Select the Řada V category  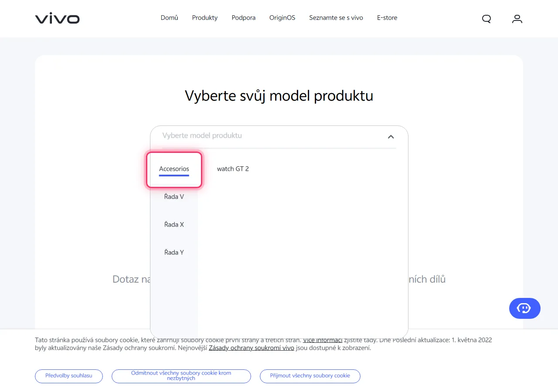click(174, 197)
